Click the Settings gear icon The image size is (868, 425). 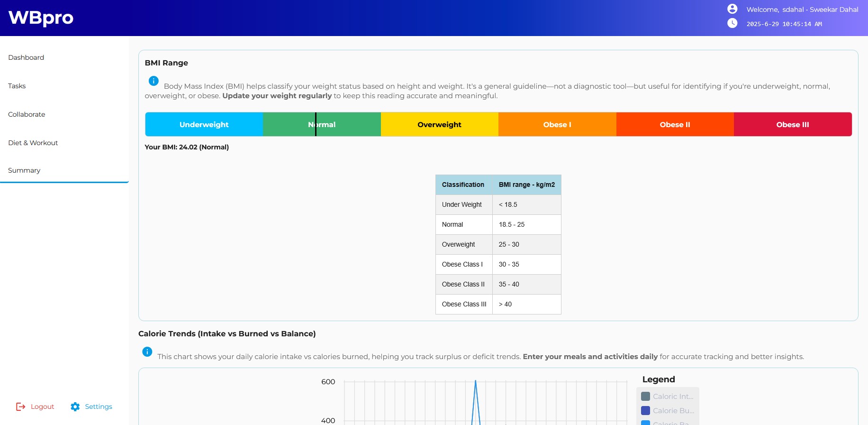(75, 407)
